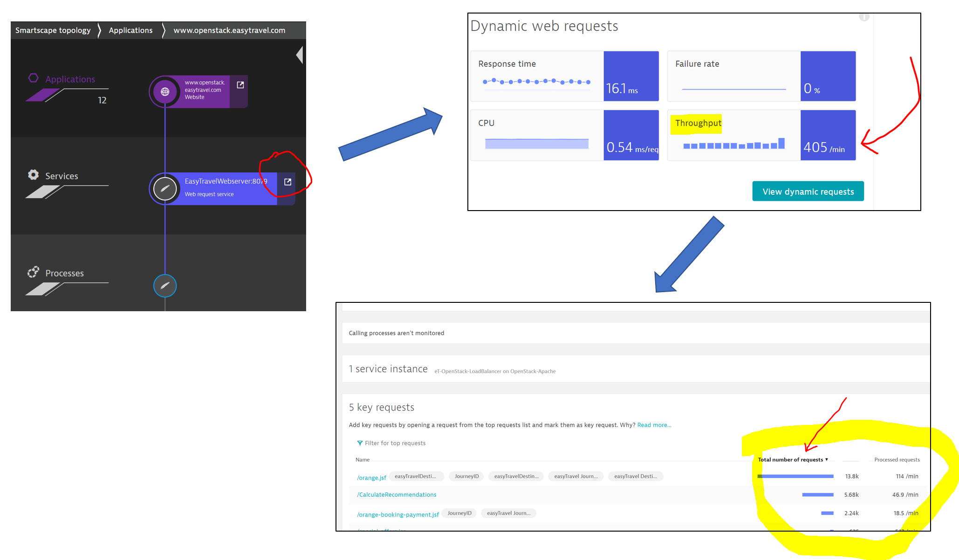Viewport: 959px width, 560px height.
Task: Click the Applications hexagon icon
Action: pyautogui.click(x=33, y=78)
